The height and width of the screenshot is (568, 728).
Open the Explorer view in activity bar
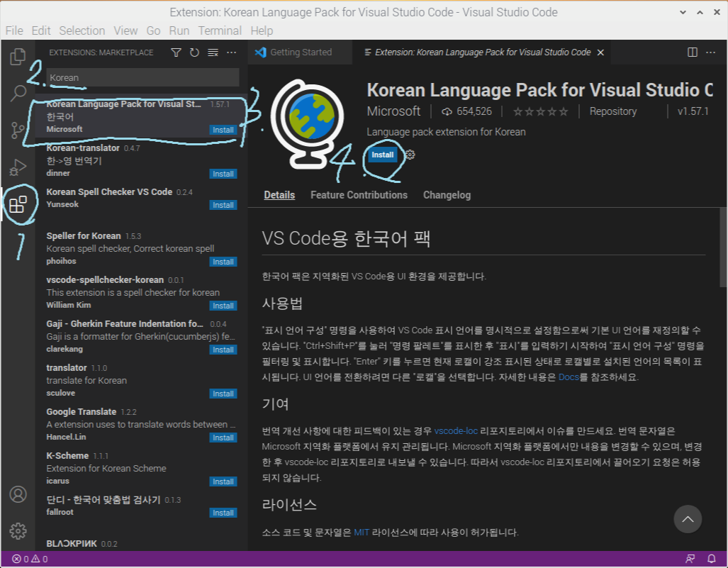18,57
